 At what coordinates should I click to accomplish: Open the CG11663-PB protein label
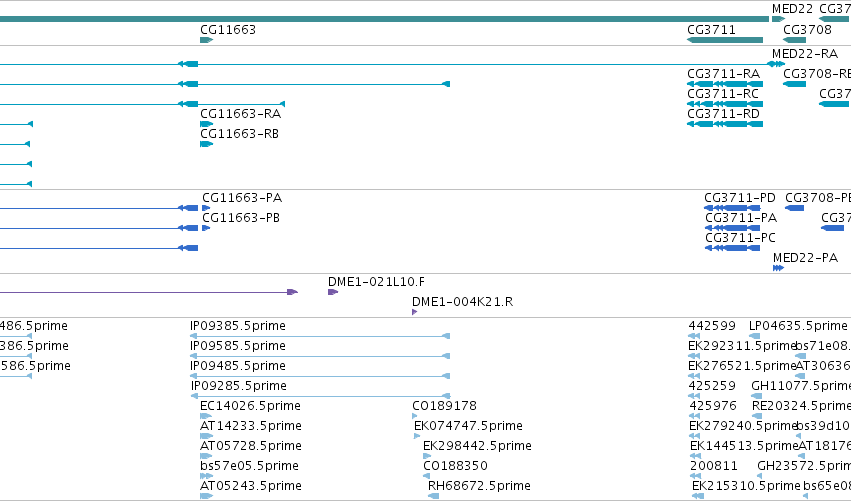click(241, 218)
